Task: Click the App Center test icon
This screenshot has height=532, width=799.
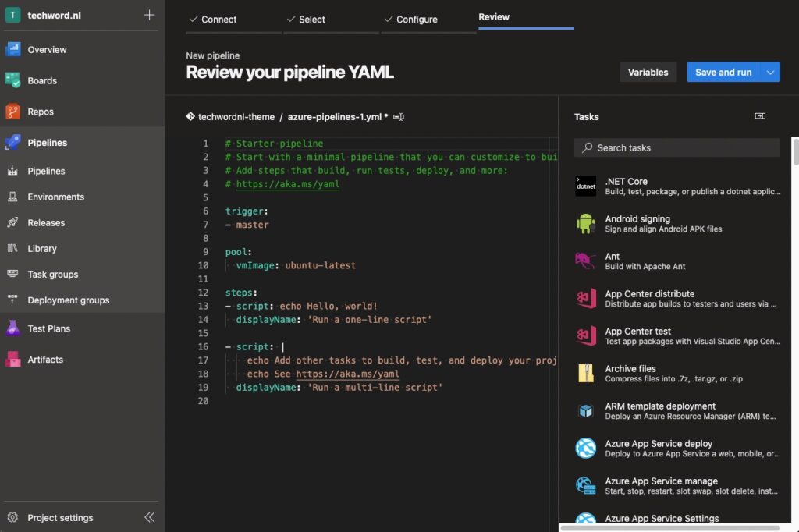Action: [x=585, y=335]
